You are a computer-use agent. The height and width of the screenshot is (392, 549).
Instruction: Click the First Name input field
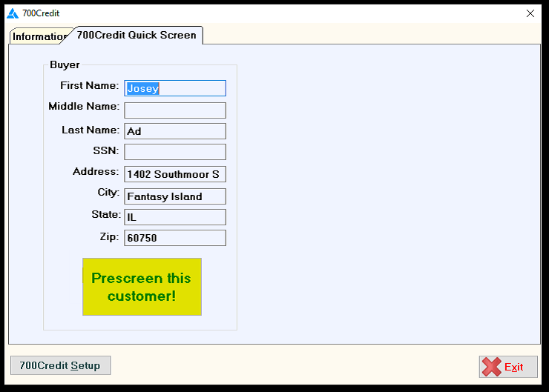pyautogui.click(x=174, y=88)
